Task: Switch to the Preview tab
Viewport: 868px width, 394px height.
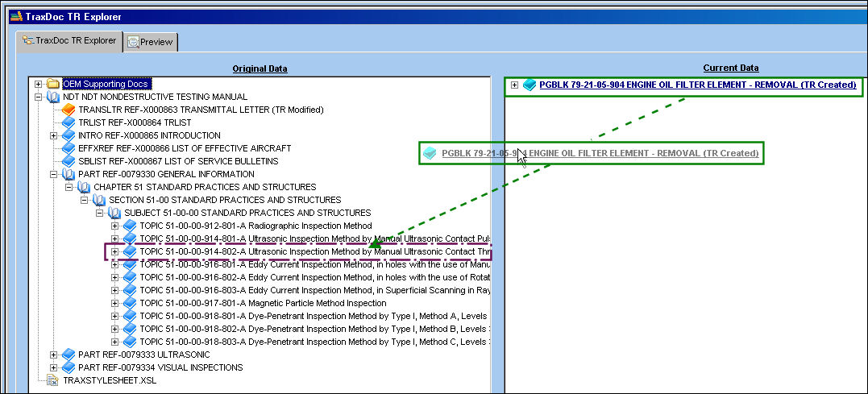Action: tap(151, 42)
